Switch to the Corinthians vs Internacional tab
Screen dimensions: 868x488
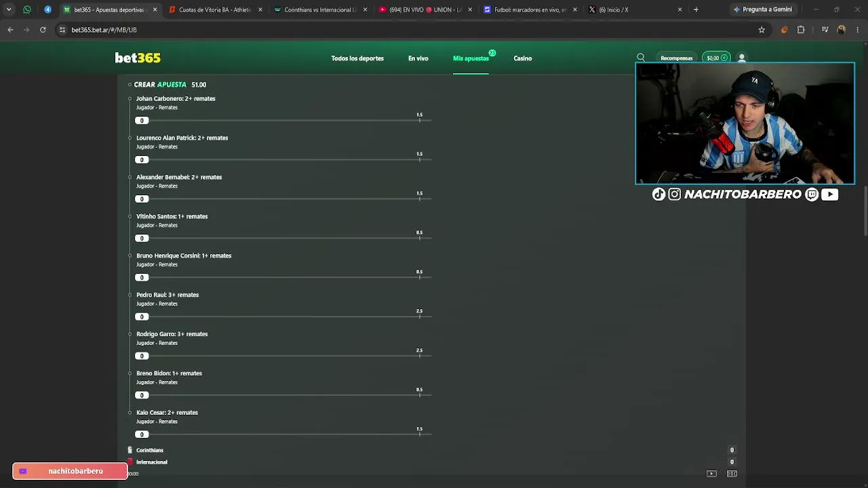315,9
